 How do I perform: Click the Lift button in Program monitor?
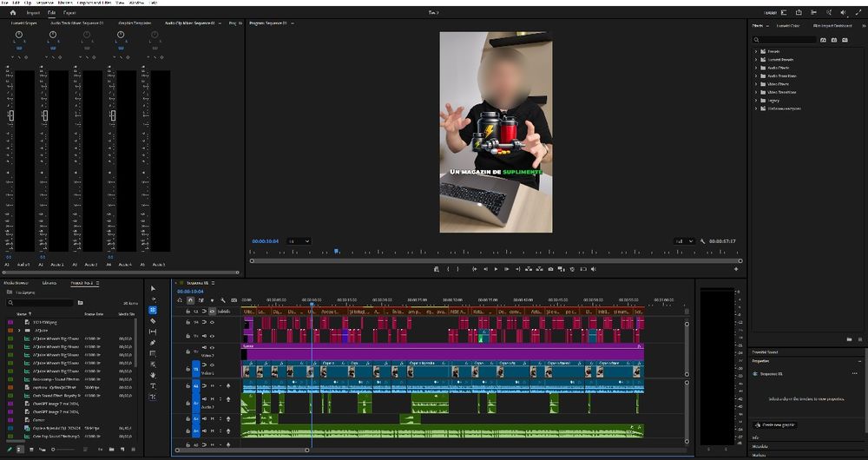click(x=529, y=269)
